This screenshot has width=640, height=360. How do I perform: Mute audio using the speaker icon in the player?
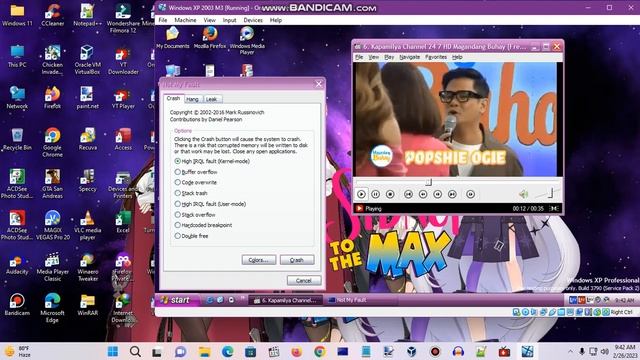coord(523,194)
